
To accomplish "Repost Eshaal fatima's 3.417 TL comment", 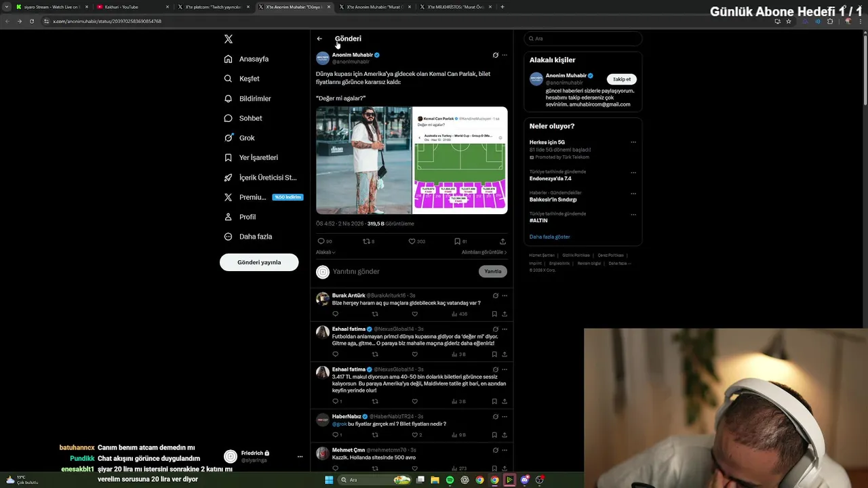I will [x=375, y=401].
